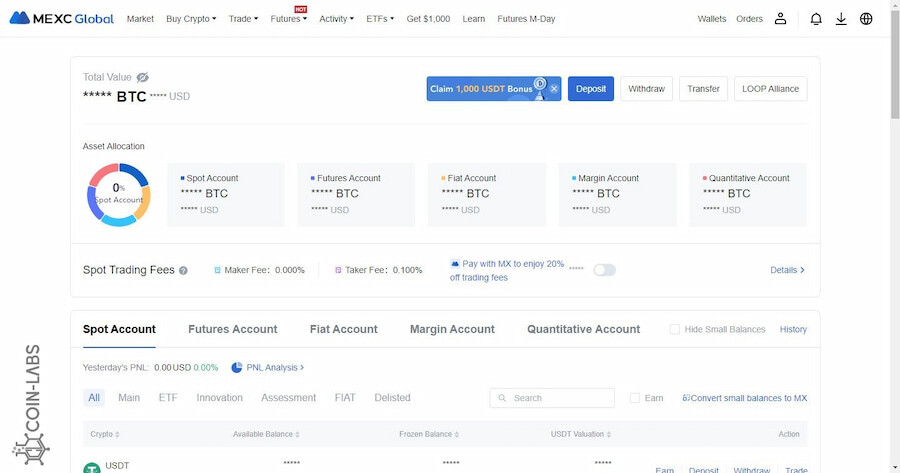This screenshot has width=900, height=473.
Task: Open the balance History link
Action: [793, 329]
